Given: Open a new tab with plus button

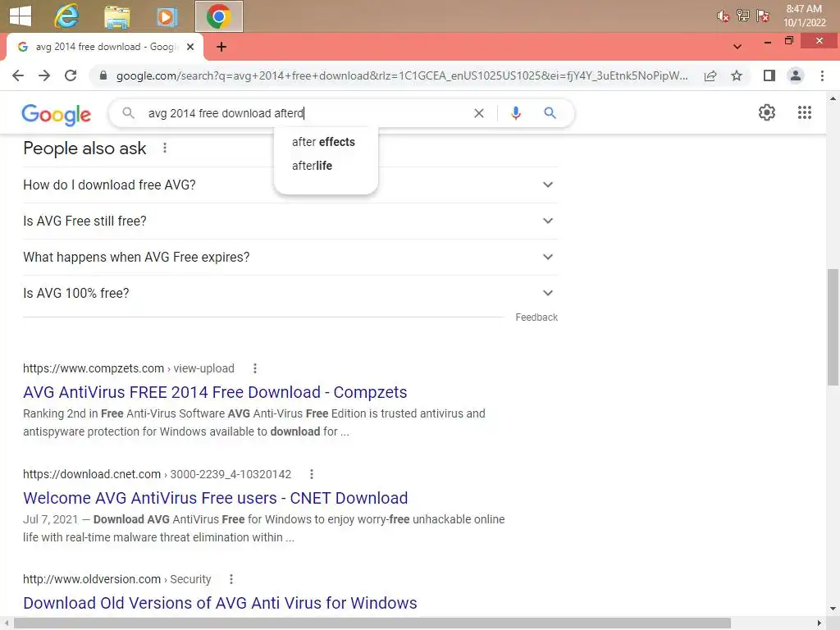Looking at the screenshot, I should coord(221,47).
